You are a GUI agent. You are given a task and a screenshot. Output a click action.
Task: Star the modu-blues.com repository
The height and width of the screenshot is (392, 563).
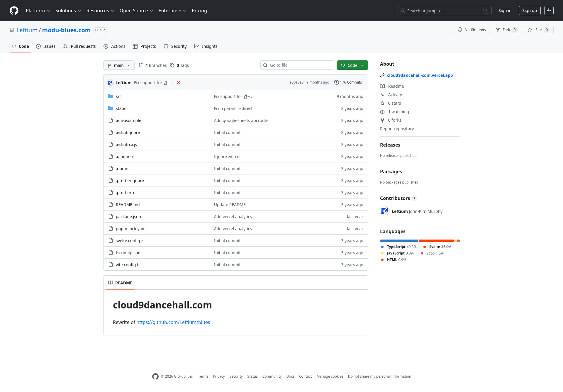coord(538,30)
